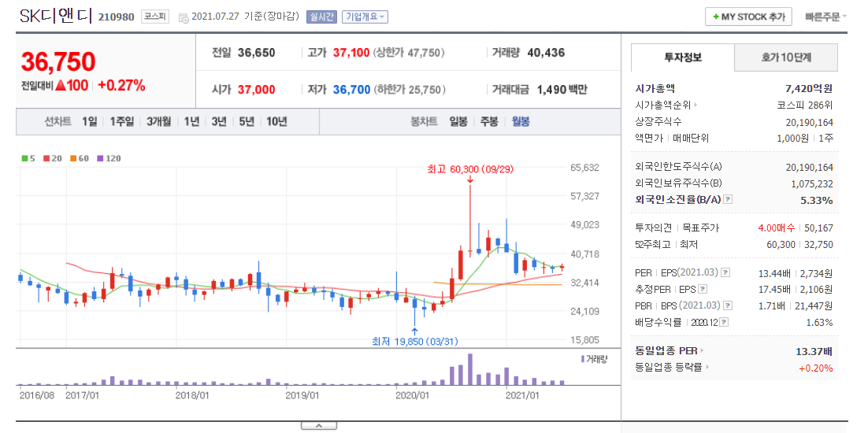Select the 5년 line chart period
Screen dimensions: 868x433
coord(247,122)
